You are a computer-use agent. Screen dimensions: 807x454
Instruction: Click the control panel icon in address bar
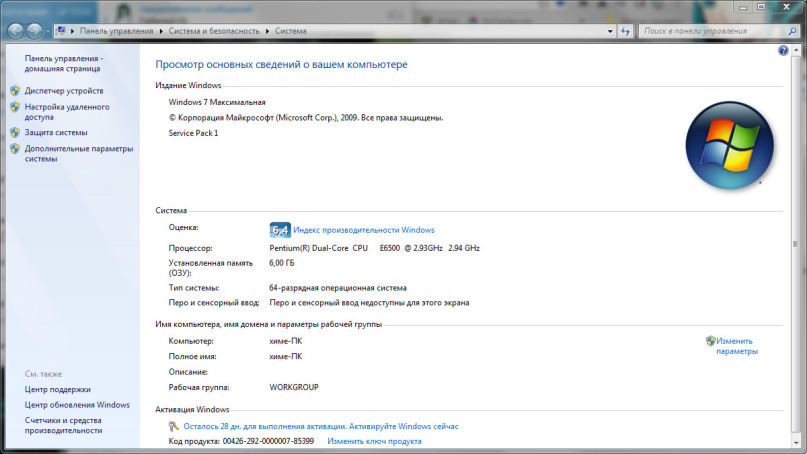click(x=61, y=31)
